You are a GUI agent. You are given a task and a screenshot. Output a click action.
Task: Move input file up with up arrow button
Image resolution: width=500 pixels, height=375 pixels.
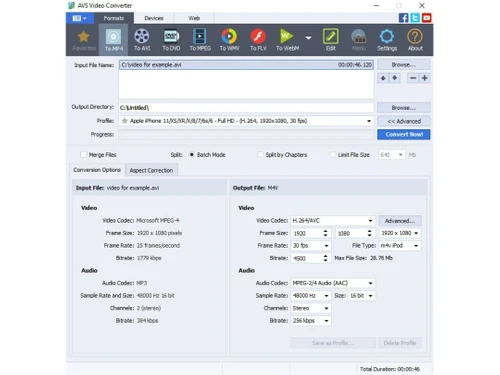tap(383, 78)
